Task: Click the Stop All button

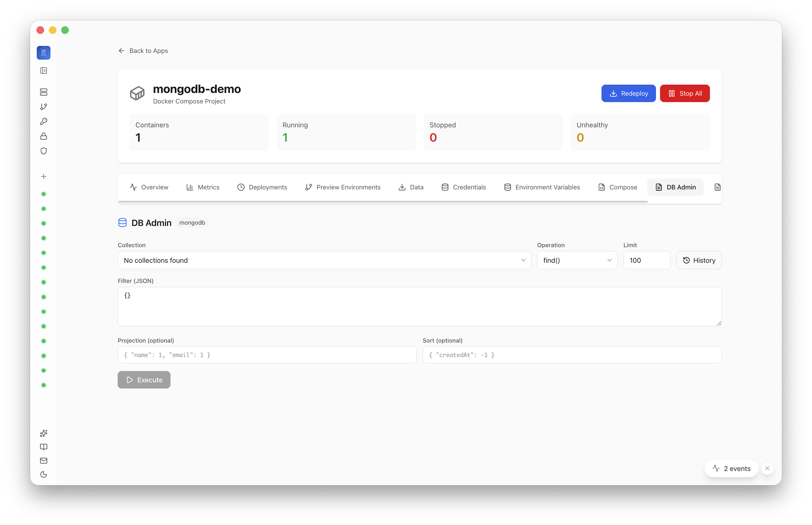Action: [685, 94]
